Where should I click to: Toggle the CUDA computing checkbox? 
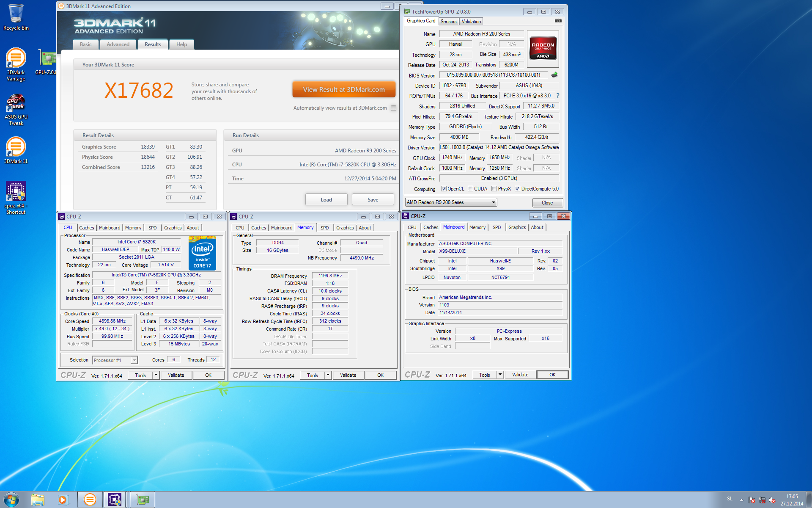click(470, 189)
